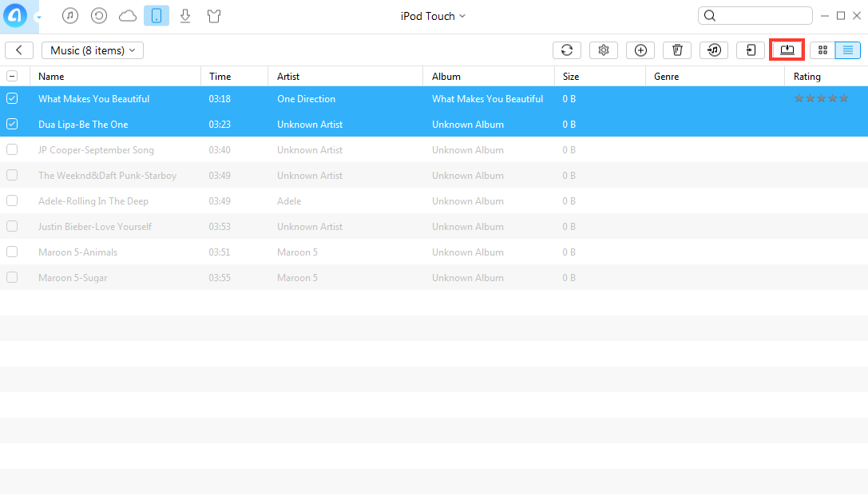Click the send to iTunes button

[714, 50]
